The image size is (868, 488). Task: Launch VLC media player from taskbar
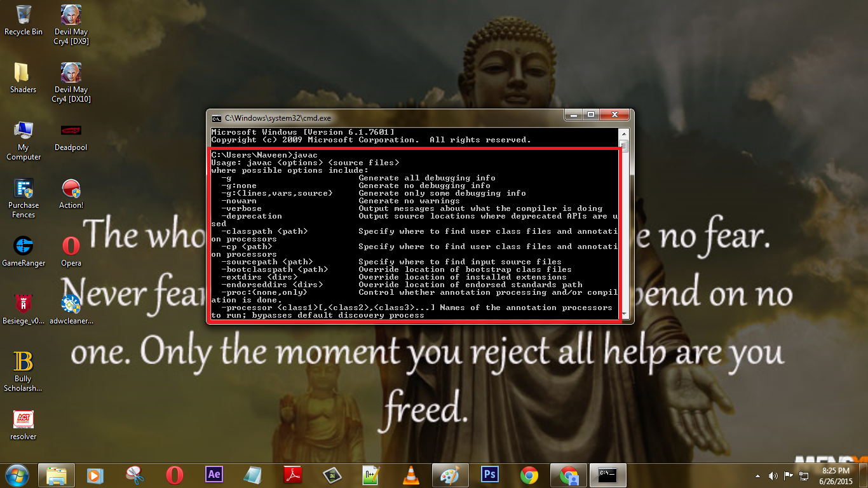pyautogui.click(x=410, y=475)
